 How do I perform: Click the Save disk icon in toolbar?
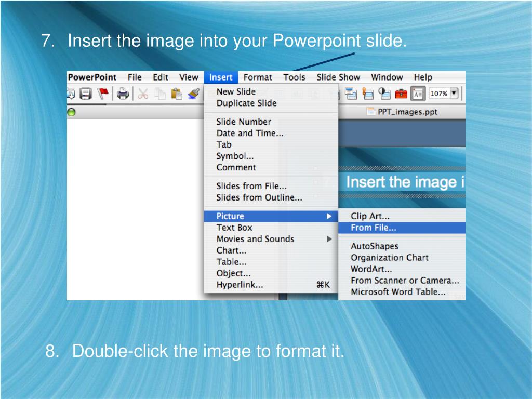pos(86,94)
